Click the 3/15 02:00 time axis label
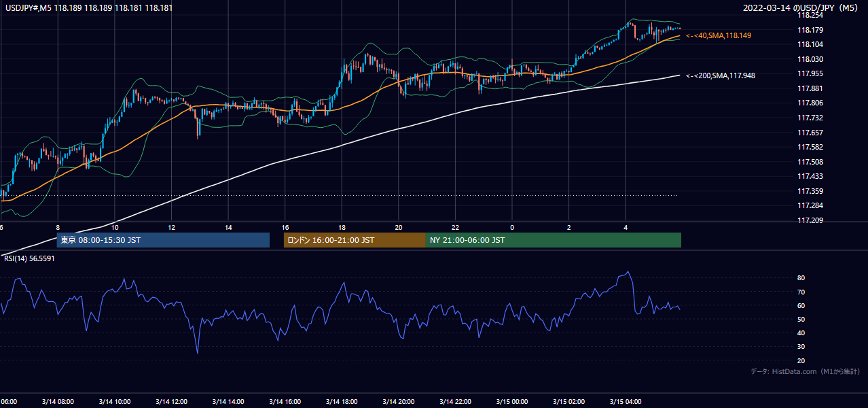This screenshot has width=868, height=408. point(568,402)
